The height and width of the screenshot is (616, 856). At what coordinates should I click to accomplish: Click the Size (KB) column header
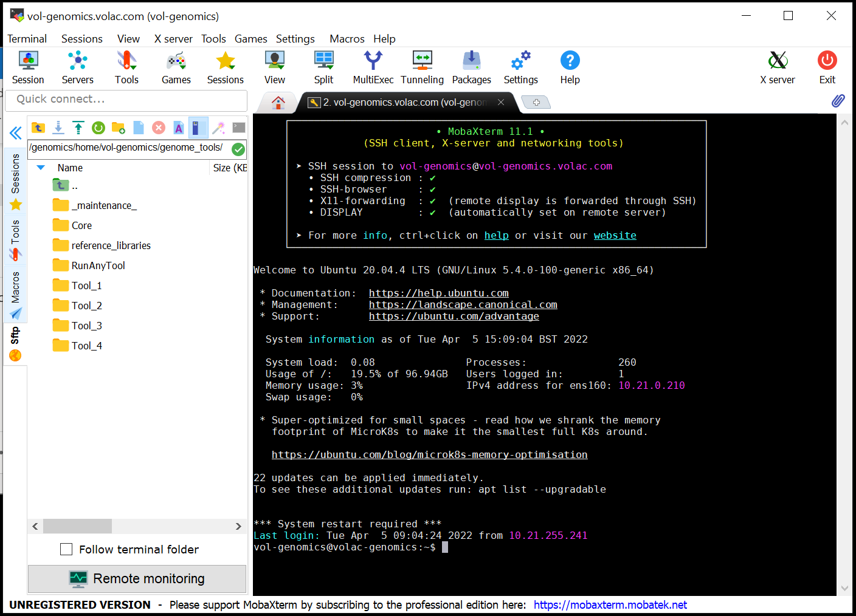230,168
